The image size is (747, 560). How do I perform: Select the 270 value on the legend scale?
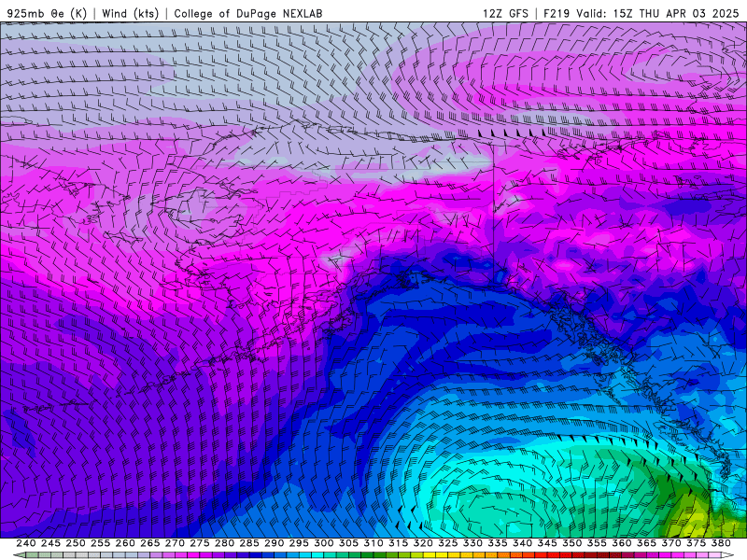click(x=175, y=543)
